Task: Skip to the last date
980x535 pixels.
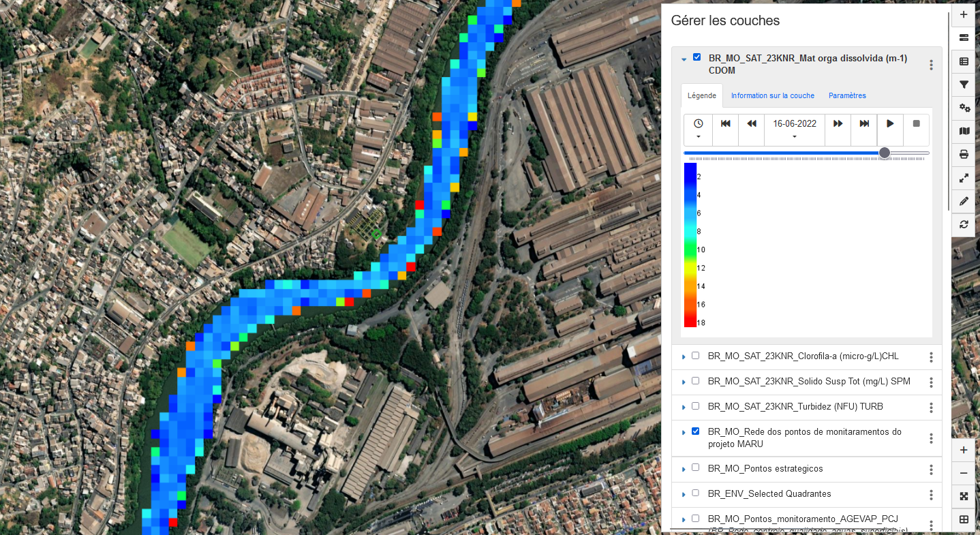Action: click(864, 123)
